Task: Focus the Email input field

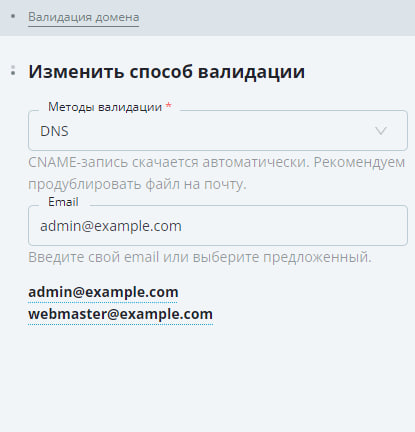Action: point(218,226)
